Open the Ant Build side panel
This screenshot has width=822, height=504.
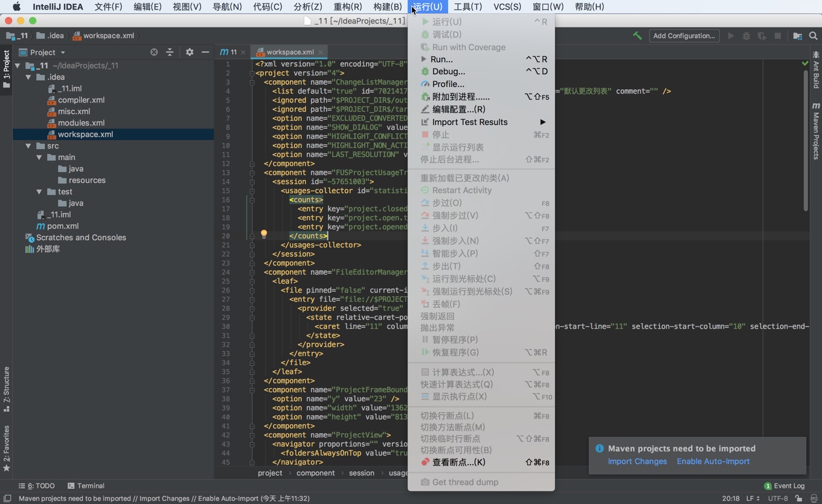click(x=816, y=70)
